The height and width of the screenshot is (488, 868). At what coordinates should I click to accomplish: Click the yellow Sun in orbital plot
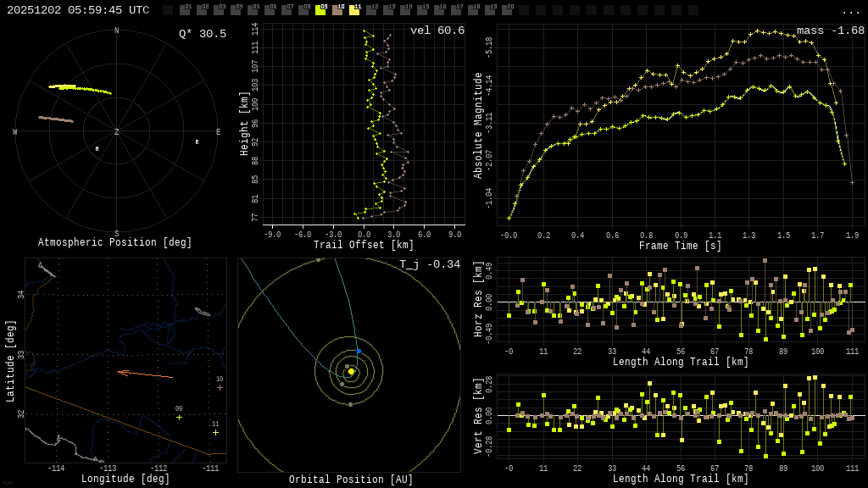click(x=351, y=371)
